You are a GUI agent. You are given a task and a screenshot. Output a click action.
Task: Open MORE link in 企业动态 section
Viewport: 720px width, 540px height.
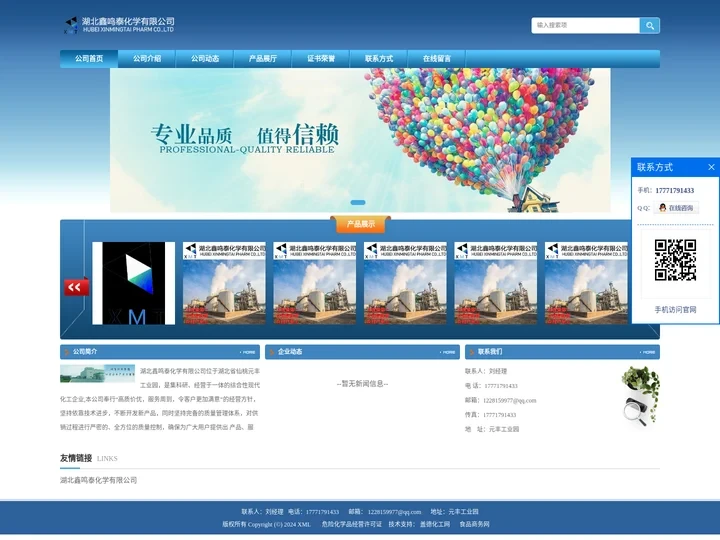tap(448, 352)
